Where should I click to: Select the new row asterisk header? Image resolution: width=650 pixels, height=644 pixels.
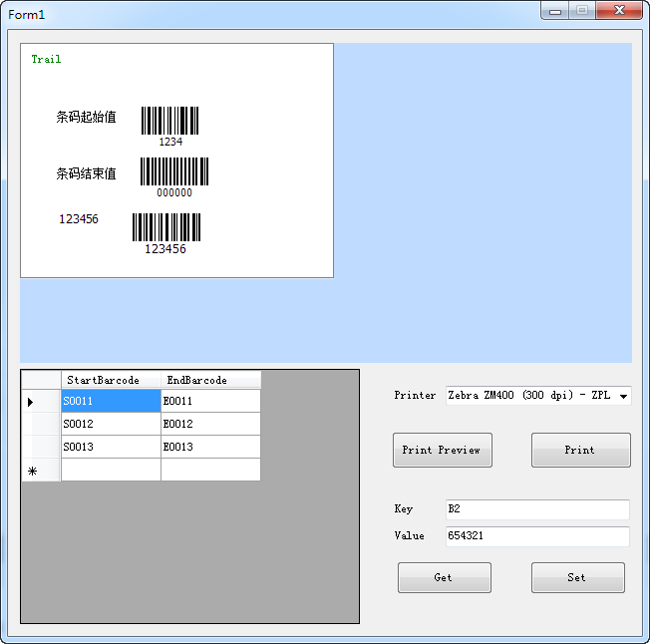click(41, 470)
